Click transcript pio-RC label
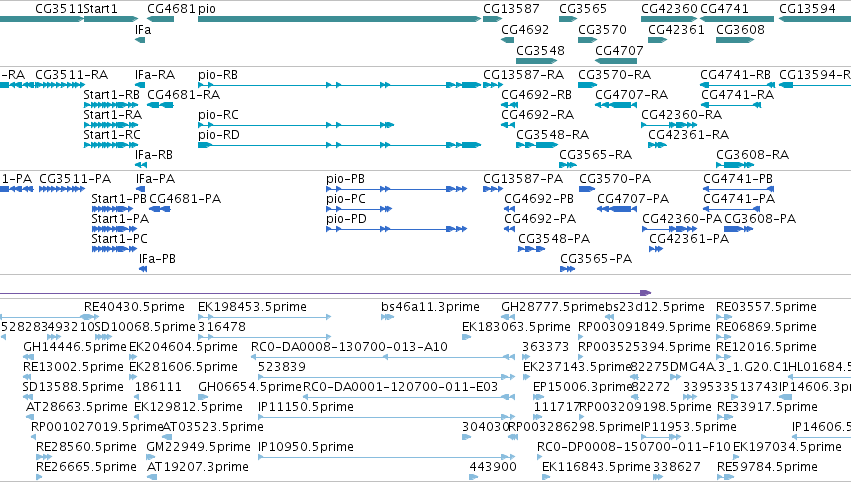 click(x=218, y=115)
